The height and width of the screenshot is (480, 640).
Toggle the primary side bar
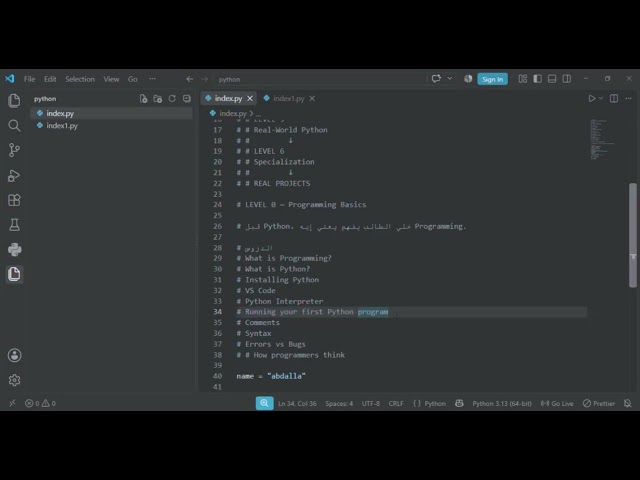[x=538, y=79]
